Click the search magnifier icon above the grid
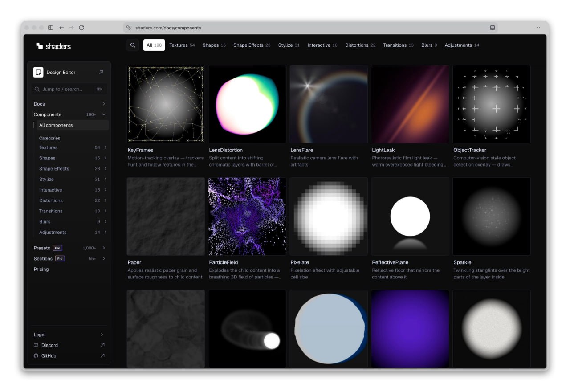 coord(133,45)
